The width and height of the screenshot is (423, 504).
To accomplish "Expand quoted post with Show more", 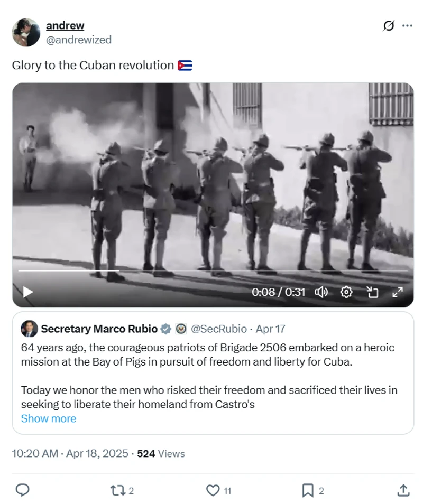I will 49,418.
